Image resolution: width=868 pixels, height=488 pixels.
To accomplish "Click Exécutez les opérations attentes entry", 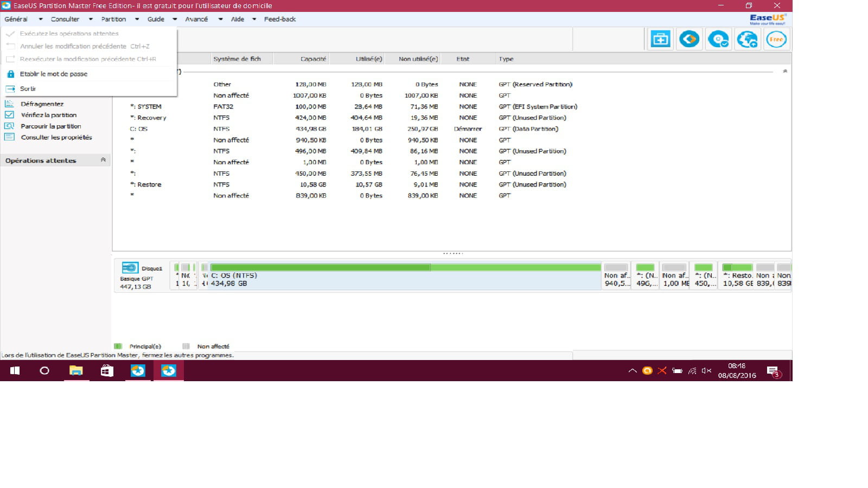I will coord(69,34).
